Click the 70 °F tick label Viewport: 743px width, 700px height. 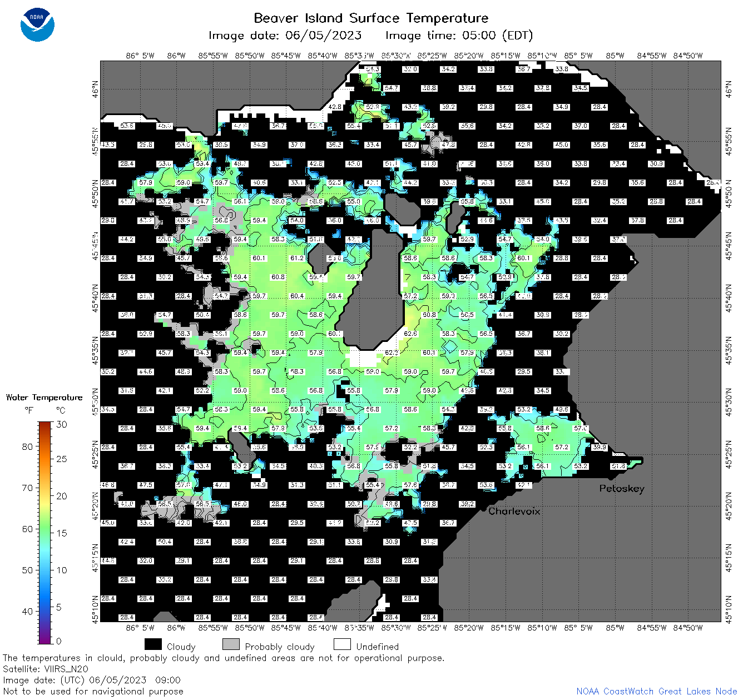coord(28,488)
